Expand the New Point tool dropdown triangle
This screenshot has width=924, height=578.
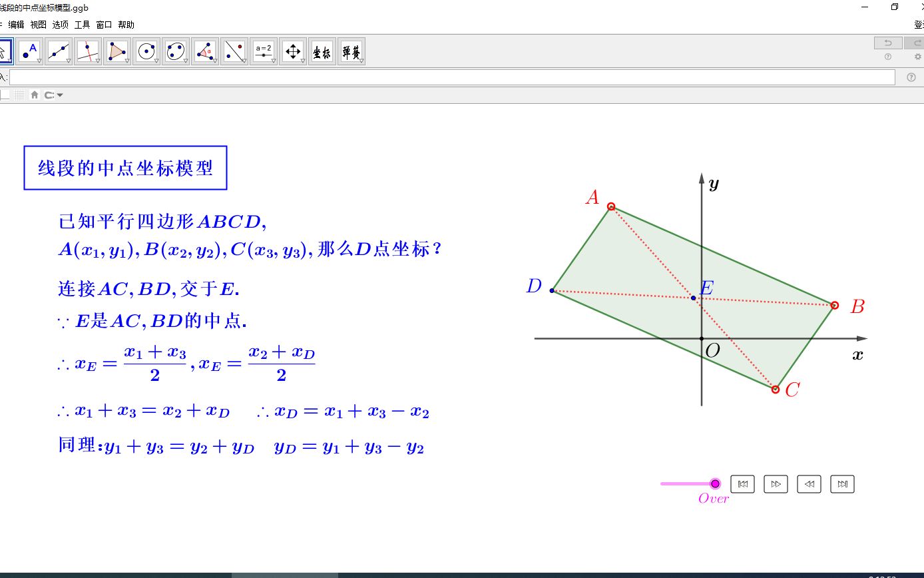[39, 61]
